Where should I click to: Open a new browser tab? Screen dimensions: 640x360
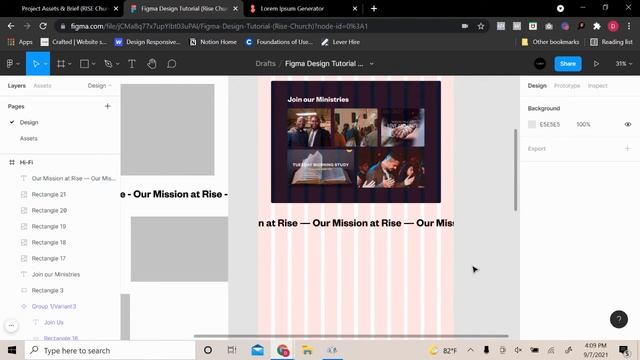[374, 9]
